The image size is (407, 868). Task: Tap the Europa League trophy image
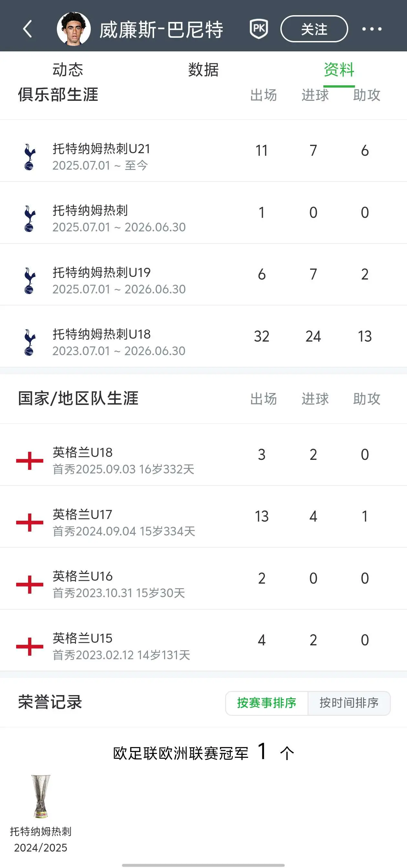pyautogui.click(x=41, y=796)
